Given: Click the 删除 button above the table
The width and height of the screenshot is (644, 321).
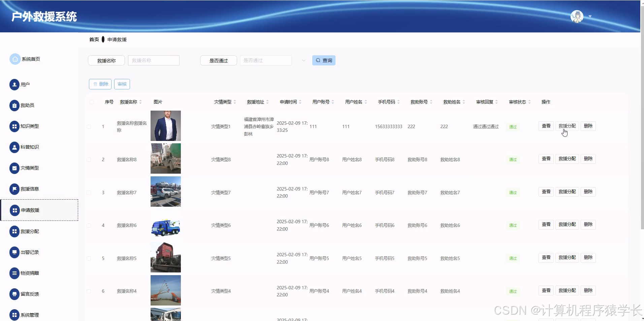Looking at the screenshot, I should pyautogui.click(x=100, y=84).
